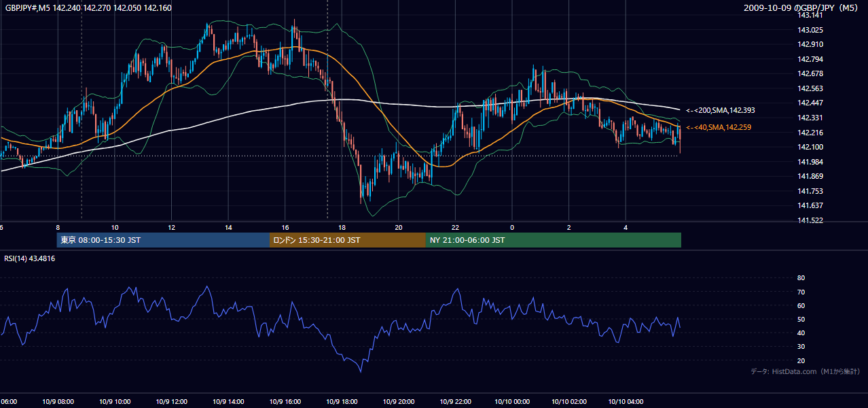
Task: Click the bottom time label 10/9 12:00
Action: [x=171, y=401]
